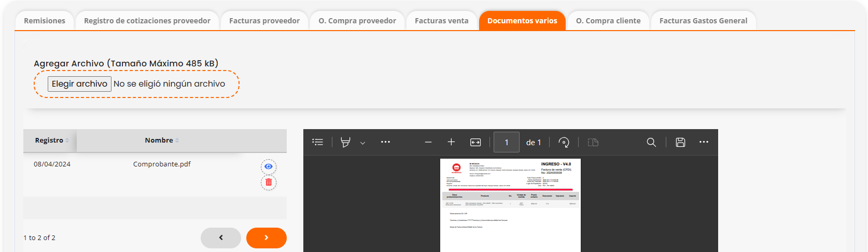Open the Remisiones tab
Viewport: 868px width, 252px height.
coord(45,21)
